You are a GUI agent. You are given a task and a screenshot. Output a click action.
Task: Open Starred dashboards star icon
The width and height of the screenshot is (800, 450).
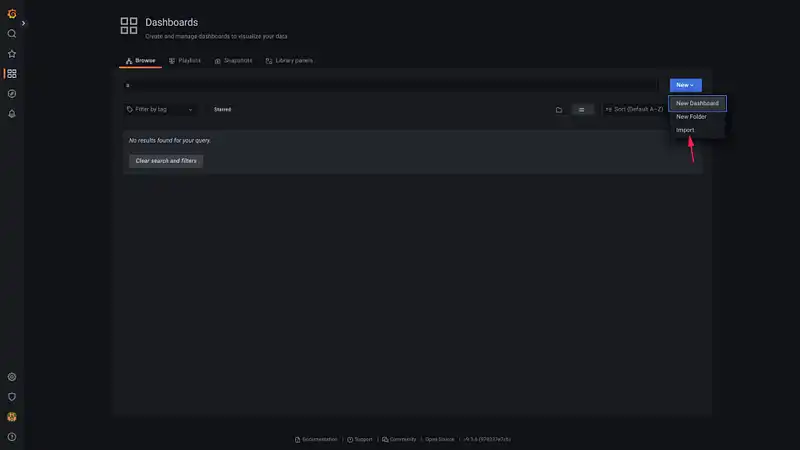tap(12, 54)
